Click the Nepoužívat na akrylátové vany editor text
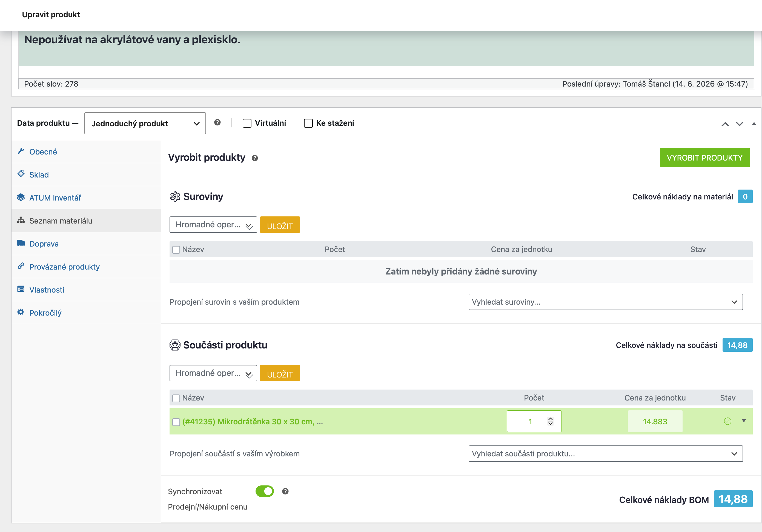This screenshot has height=532, width=762. click(x=132, y=39)
